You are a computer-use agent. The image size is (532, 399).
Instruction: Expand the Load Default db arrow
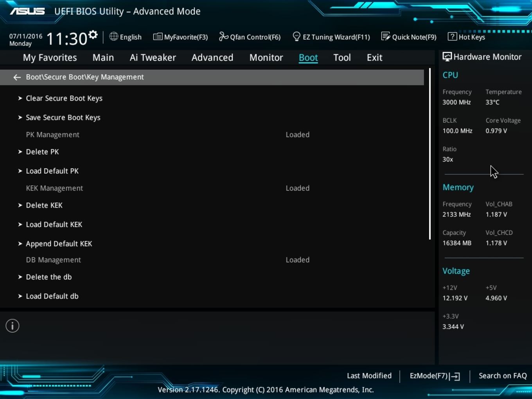point(20,296)
